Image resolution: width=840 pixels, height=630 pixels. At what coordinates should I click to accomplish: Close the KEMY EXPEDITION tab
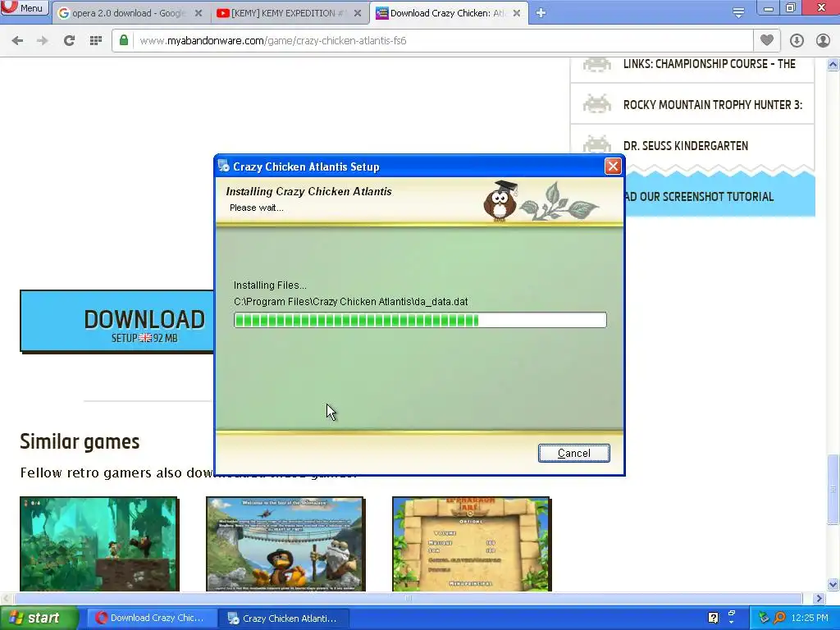point(358,13)
